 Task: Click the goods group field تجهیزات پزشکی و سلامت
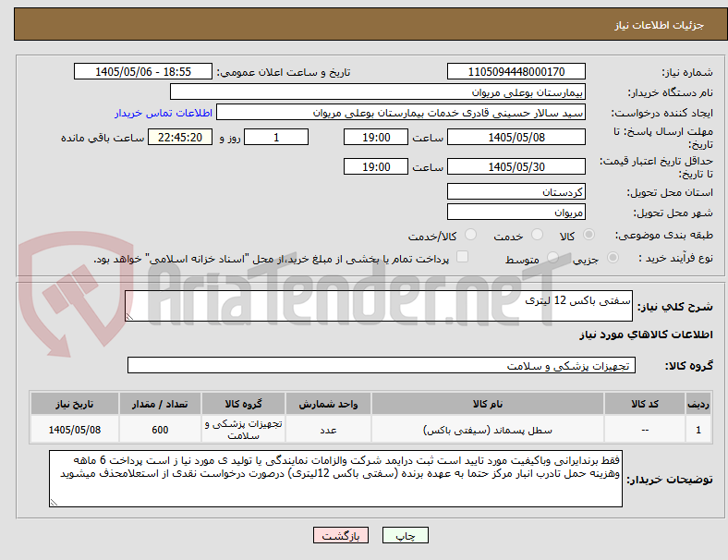click(x=382, y=365)
